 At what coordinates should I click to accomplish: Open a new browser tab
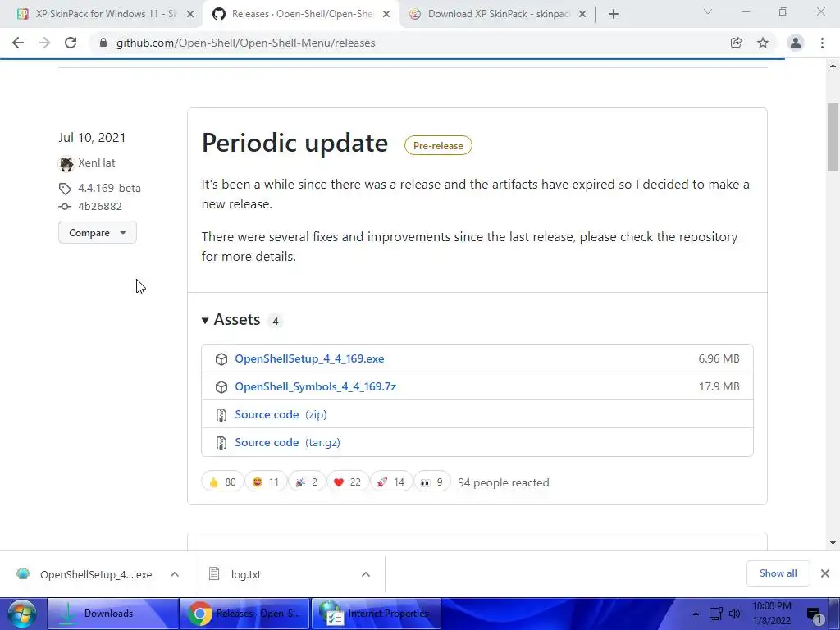(x=614, y=14)
